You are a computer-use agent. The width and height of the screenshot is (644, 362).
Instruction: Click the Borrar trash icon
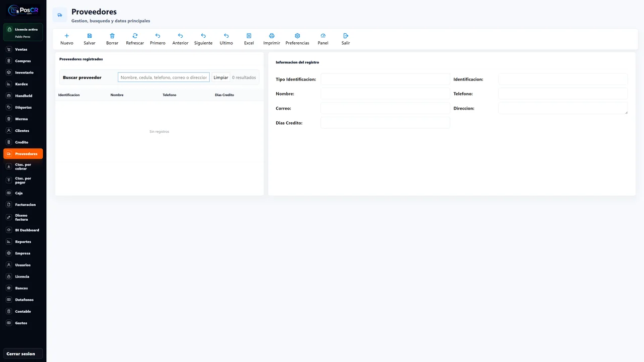point(112,36)
